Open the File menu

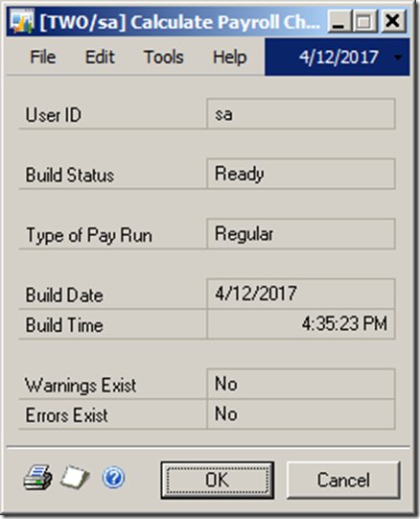(x=43, y=57)
